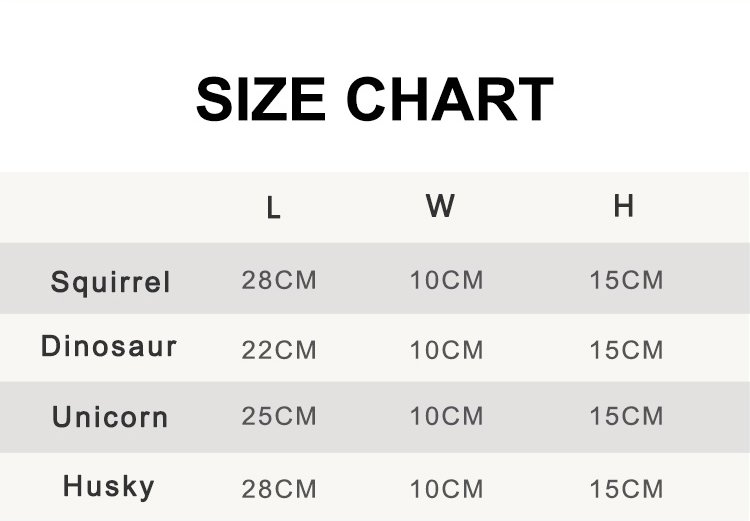Select the Unicorn row label
This screenshot has height=521, width=750.
coord(110,417)
